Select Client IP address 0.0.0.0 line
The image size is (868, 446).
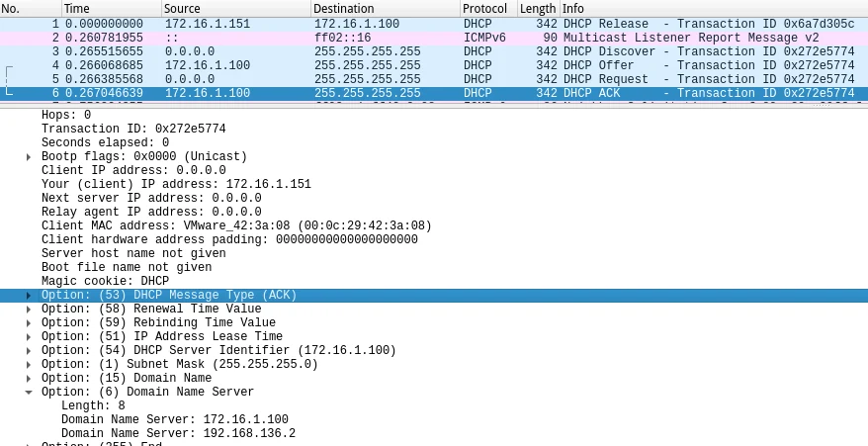click(133, 171)
